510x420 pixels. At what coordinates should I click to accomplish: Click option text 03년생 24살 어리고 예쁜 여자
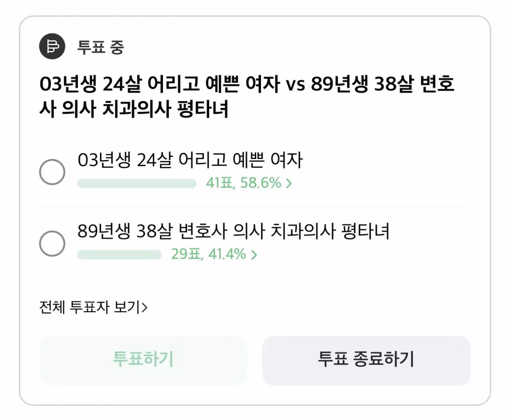pyautogui.click(x=190, y=161)
